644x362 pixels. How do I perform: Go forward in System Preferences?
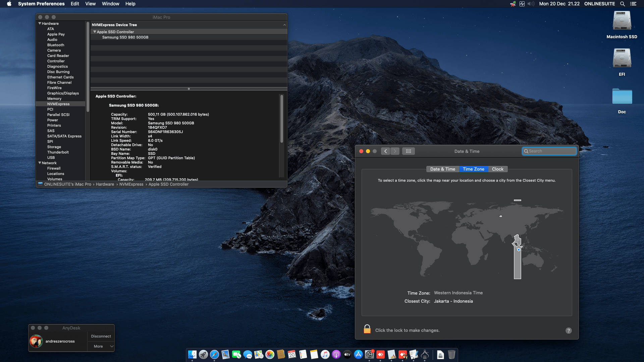coord(395,151)
